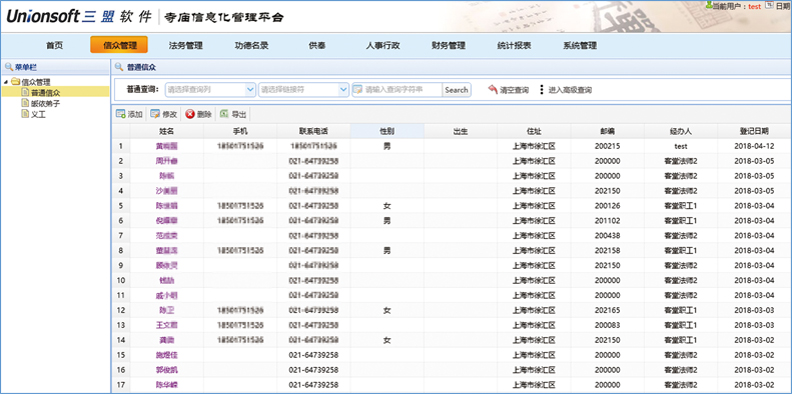Click the 请输入查询字符串 input field

pyautogui.click(x=397, y=90)
